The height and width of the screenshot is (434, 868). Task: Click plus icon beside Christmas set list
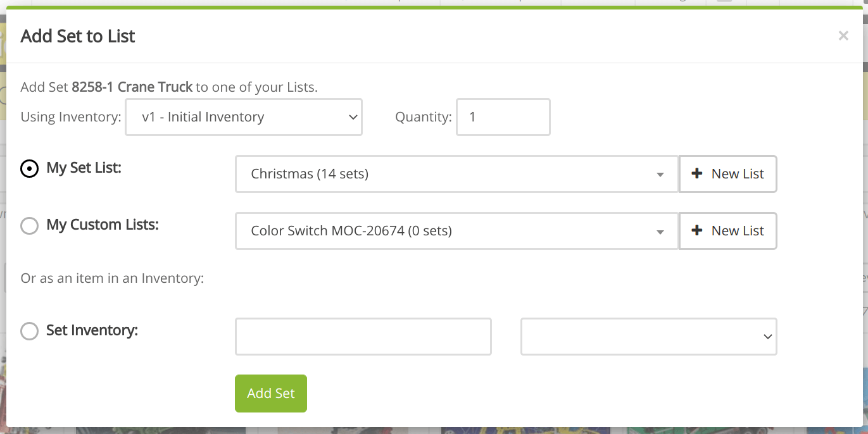coord(697,174)
